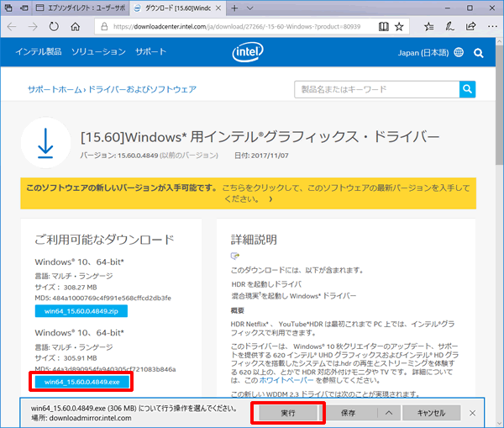This screenshot has width=504, height=428.
Task: Go to the browser home page icon
Action: pos(76,27)
